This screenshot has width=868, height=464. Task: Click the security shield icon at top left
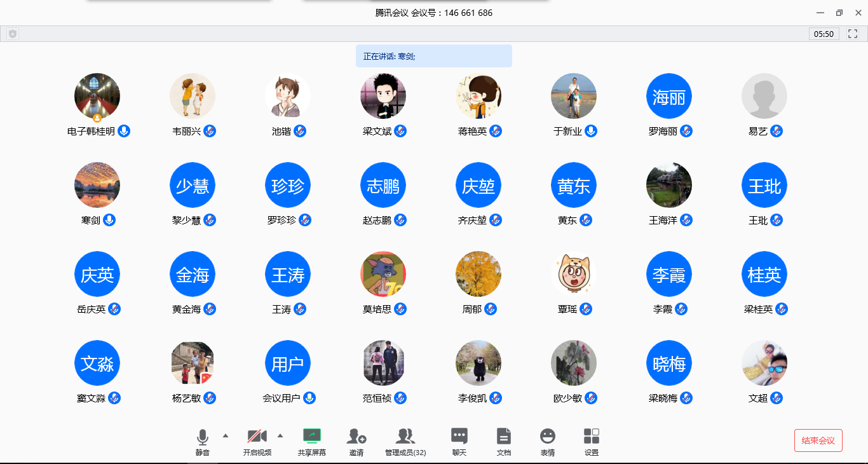tap(12, 34)
